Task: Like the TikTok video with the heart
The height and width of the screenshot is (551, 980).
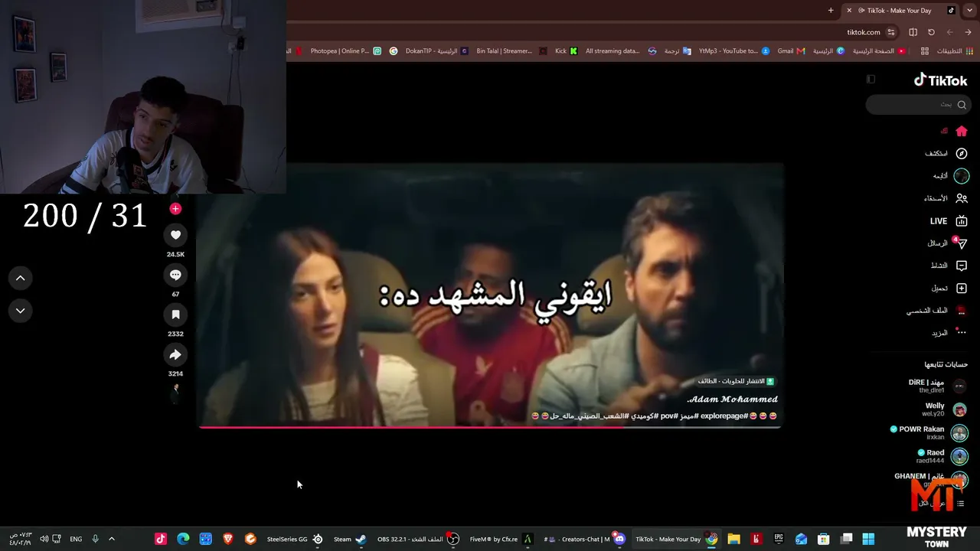Action: pyautogui.click(x=175, y=235)
